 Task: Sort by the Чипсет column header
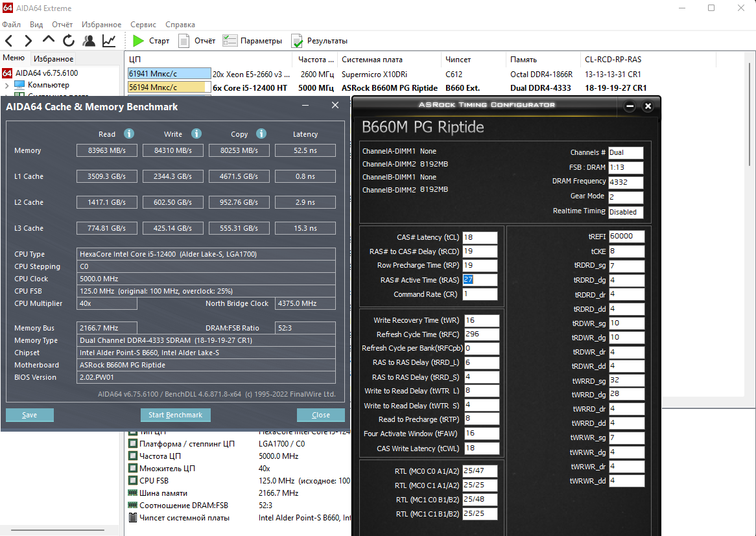[473, 60]
